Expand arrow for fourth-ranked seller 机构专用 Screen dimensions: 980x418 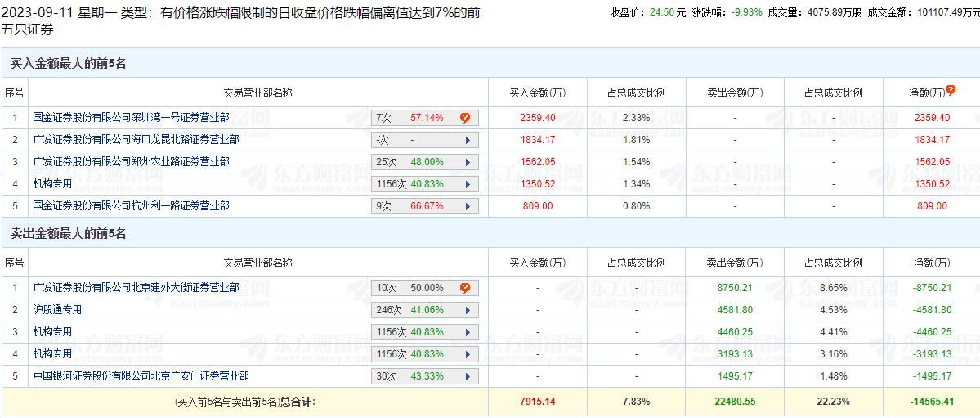[x=468, y=354]
